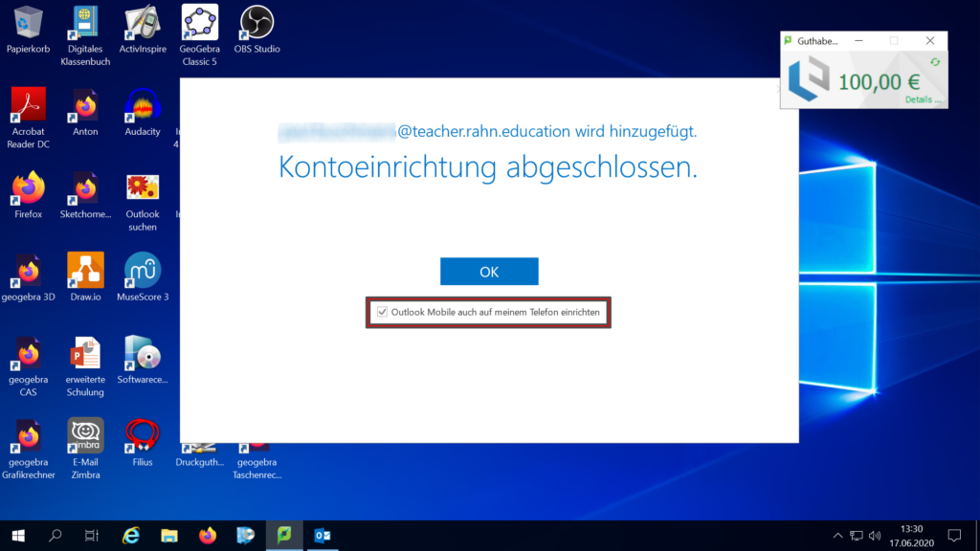Viewport: 980px width, 551px height.
Task: Open erweiterte Schulung PowerPoint shortcut
Action: click(85, 366)
